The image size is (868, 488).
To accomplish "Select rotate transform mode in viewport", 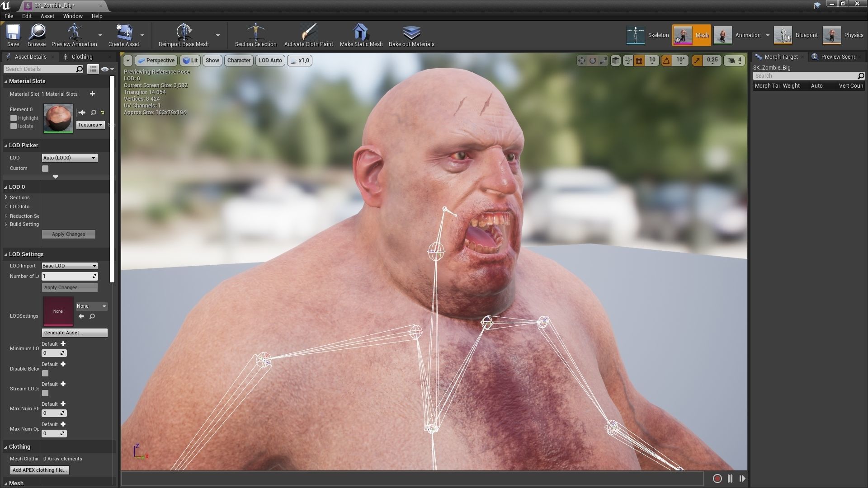I will pos(593,61).
